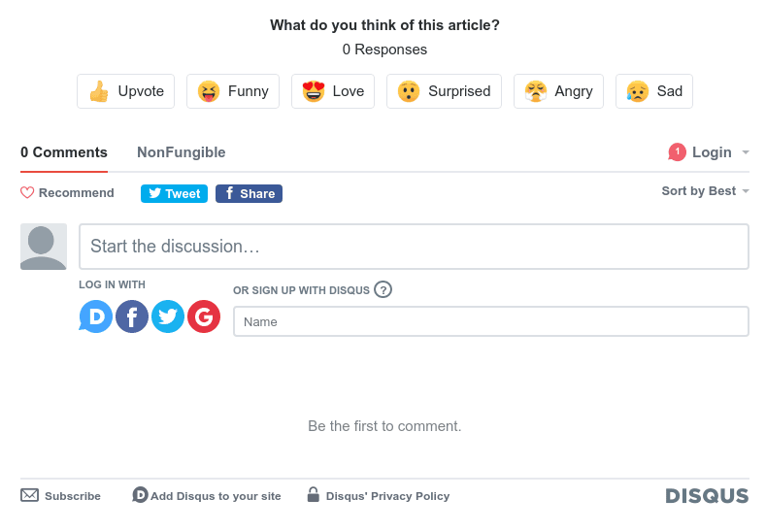Log in with the Disqus icon
This screenshot has height=532, width=766.
(96, 316)
